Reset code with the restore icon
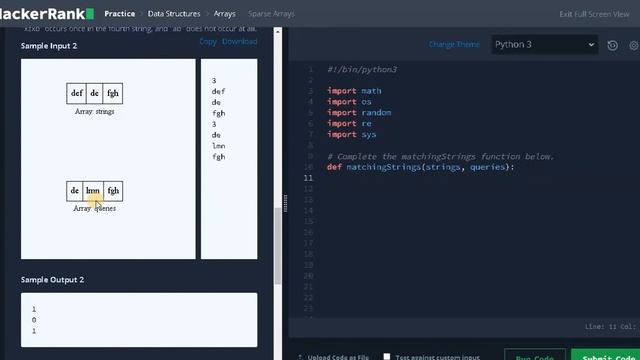 click(x=612, y=45)
